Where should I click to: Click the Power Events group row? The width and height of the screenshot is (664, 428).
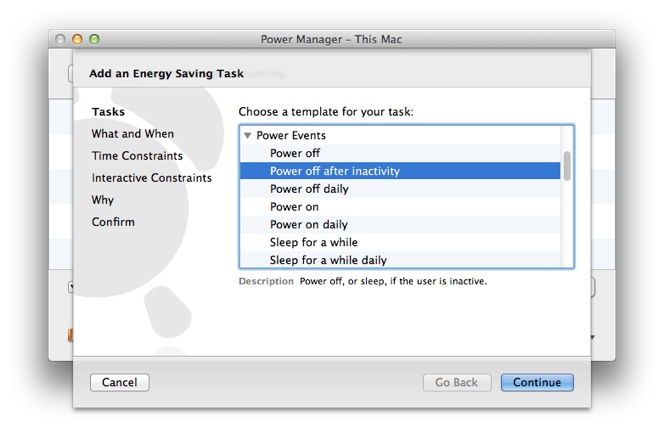coord(400,135)
